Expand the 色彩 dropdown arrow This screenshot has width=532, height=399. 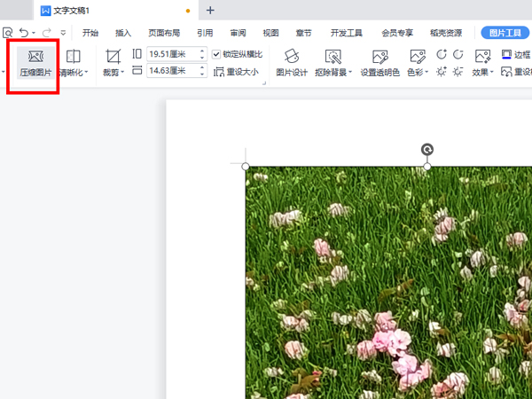click(426, 72)
